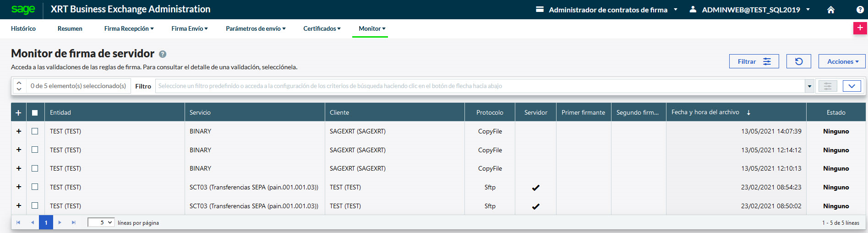Viewport: 868px width, 233px height.
Task: Select checkbox for 23/02/2021 08:50:02 row
Action: click(x=35, y=205)
